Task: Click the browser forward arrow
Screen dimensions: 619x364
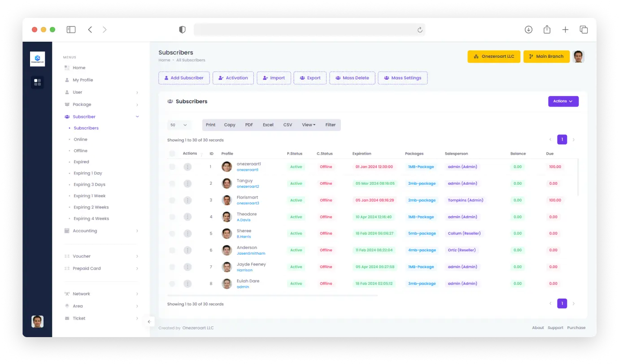Action: click(105, 30)
